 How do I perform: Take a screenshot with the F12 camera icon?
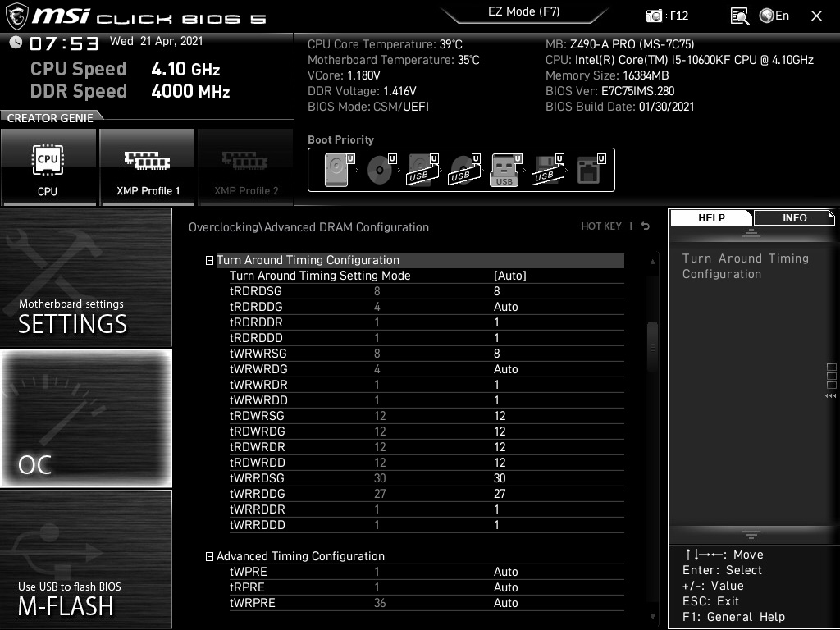coord(654,16)
